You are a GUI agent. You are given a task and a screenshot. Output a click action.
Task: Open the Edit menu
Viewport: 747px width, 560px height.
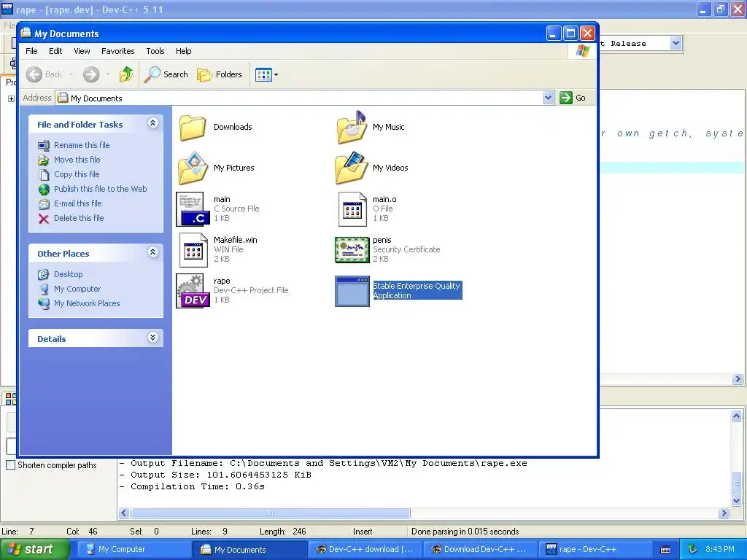click(55, 51)
